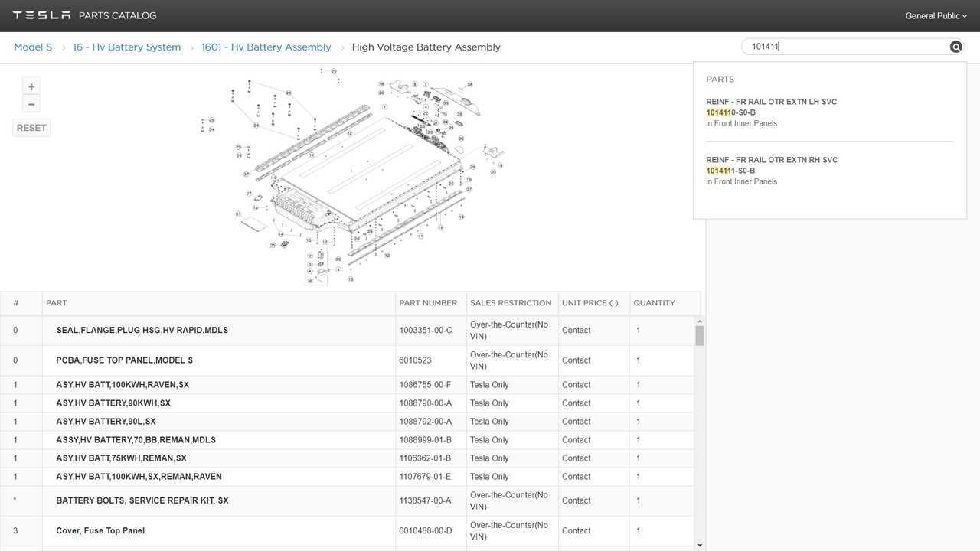Click part number 1088999-01-B
This screenshot has height=551, width=980.
[426, 440]
